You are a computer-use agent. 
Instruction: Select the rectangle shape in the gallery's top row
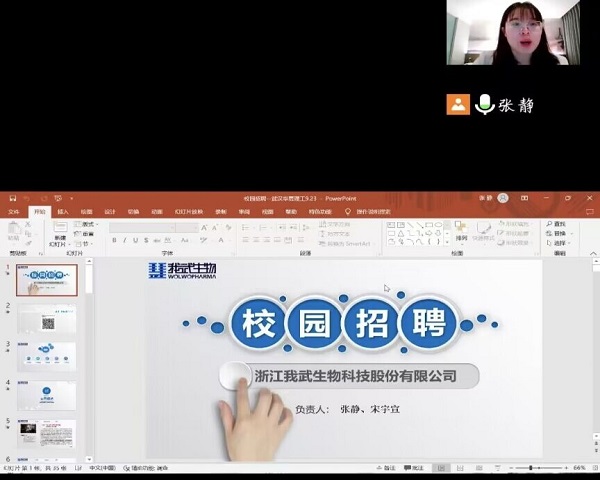[x=429, y=225]
